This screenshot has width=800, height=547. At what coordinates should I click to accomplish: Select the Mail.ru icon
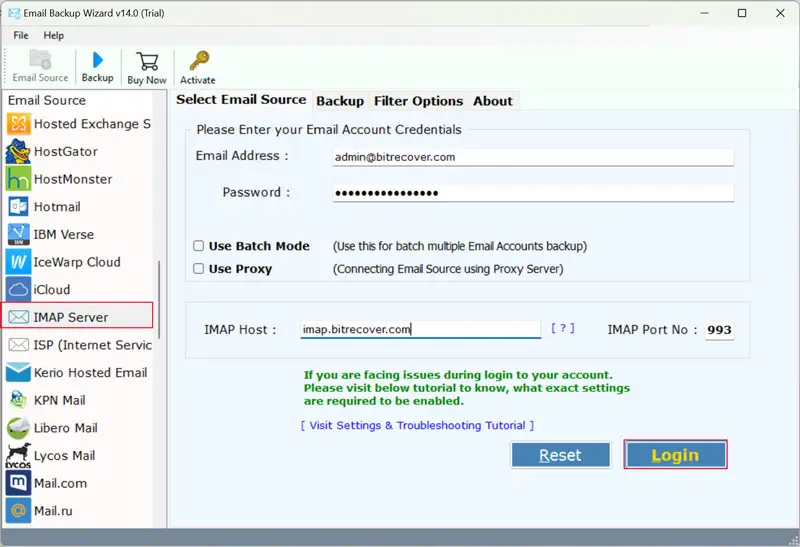coord(18,511)
